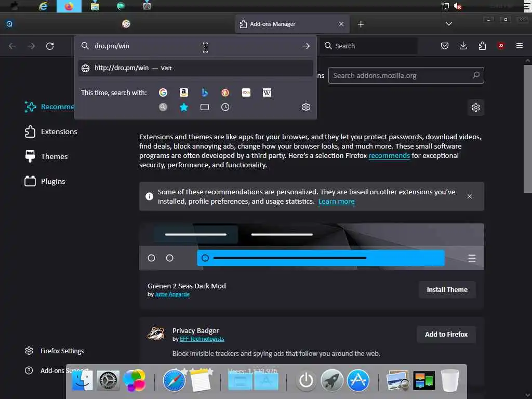Open Preview app in the dock
The width and height of the screenshot is (532, 399).
point(397,381)
